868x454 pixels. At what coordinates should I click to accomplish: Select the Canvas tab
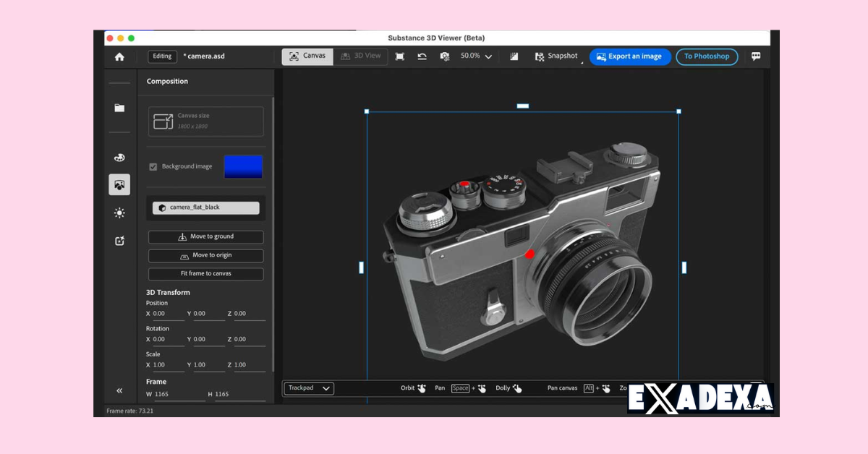tap(307, 56)
